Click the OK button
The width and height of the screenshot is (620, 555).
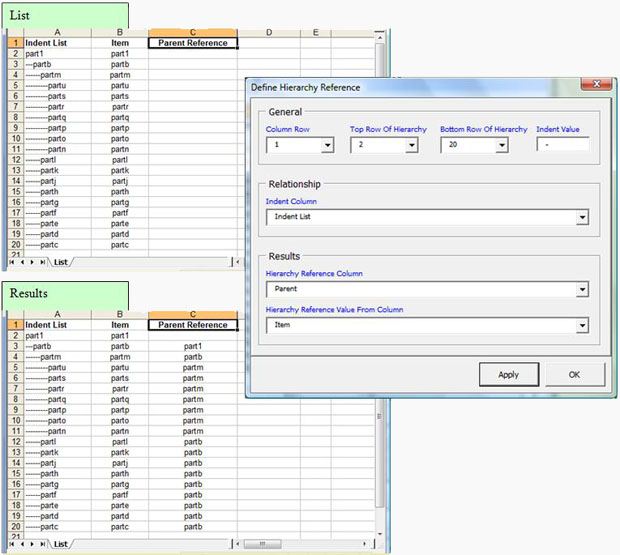[575, 375]
